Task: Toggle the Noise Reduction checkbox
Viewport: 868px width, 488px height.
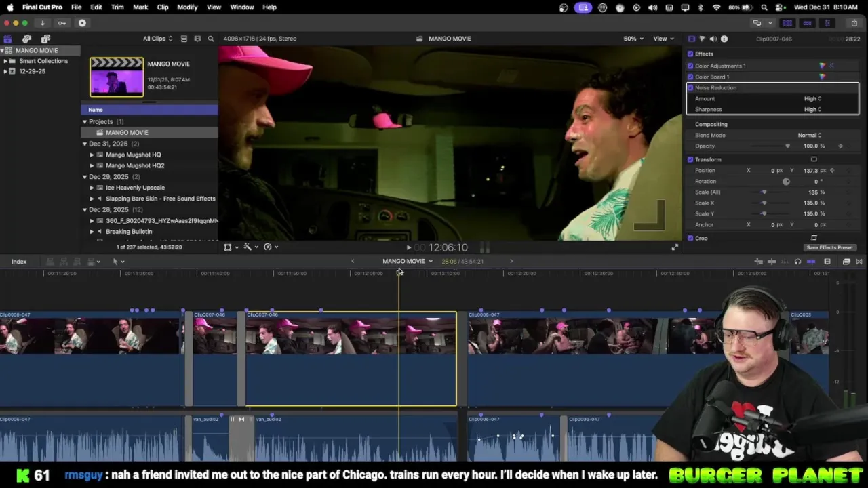Action: (690, 87)
